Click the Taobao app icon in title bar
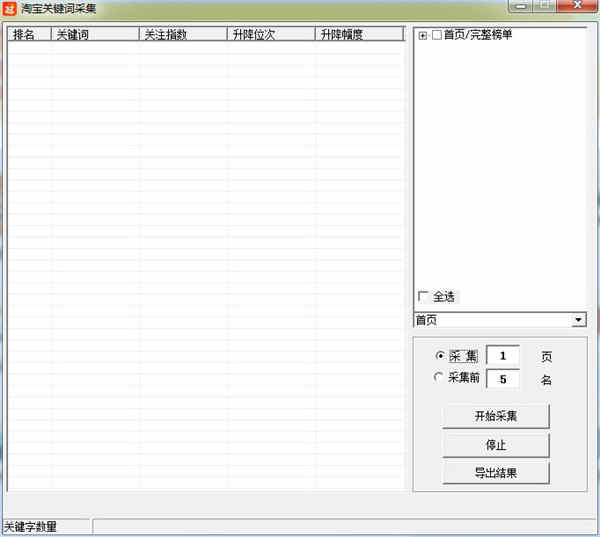The height and width of the screenshot is (537, 600). pyautogui.click(x=9, y=9)
